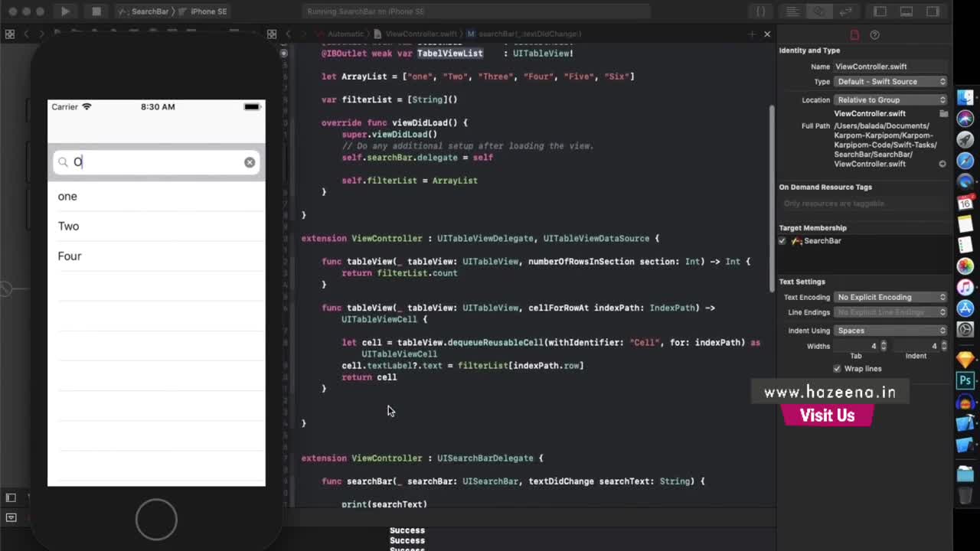
Task: Edit the Name field ViewController.swift
Action: (890, 67)
